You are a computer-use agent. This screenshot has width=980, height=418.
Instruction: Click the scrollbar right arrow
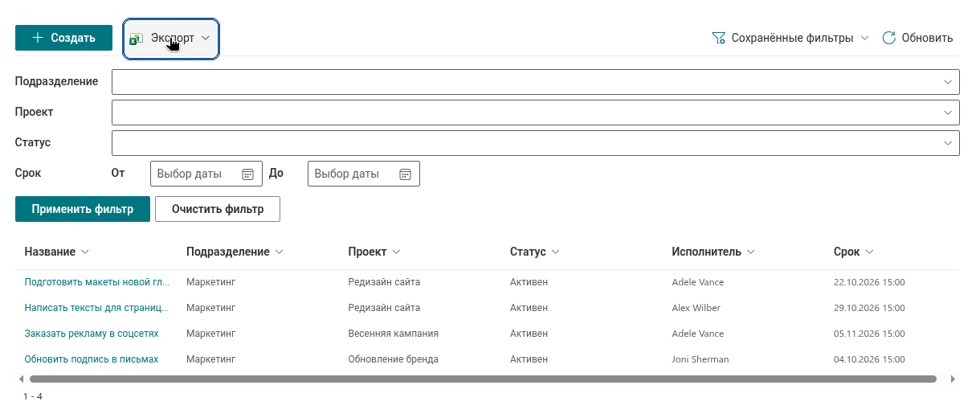(953, 379)
